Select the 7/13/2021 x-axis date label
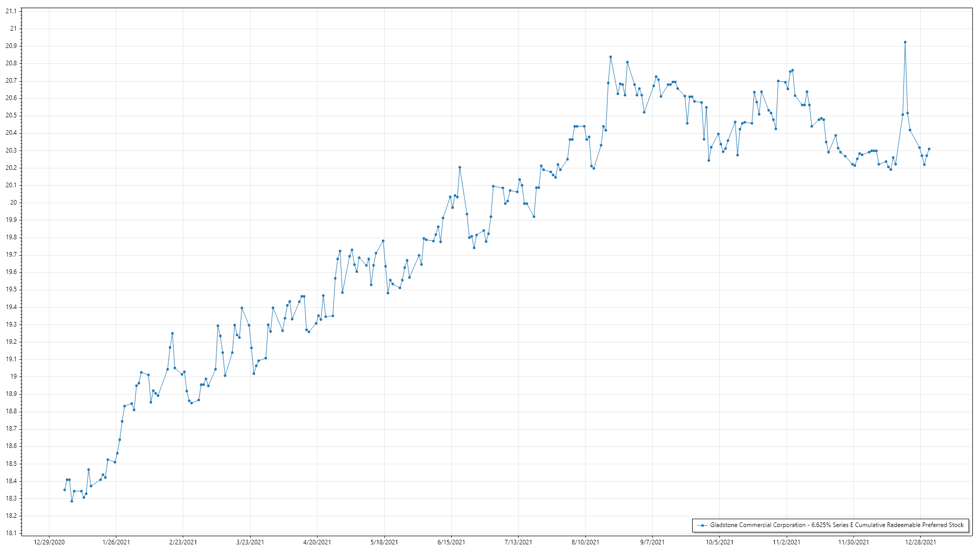 pos(518,542)
